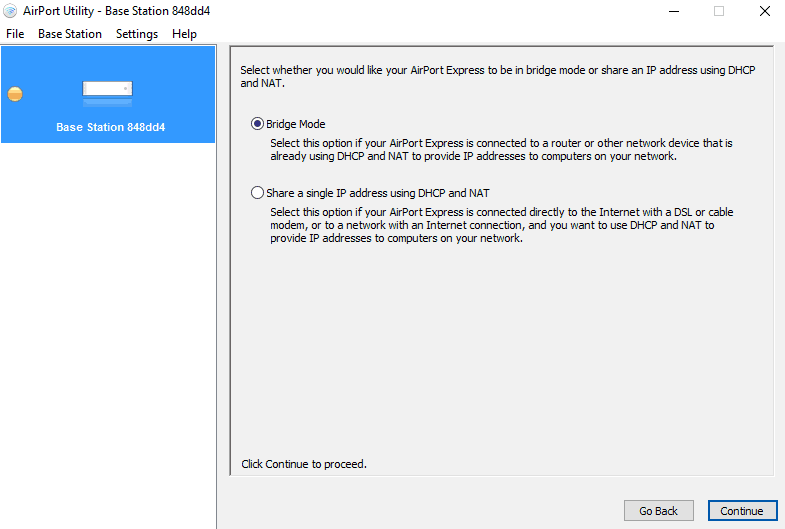The width and height of the screenshot is (785, 529).
Task: Maximize the AirPort Utility window
Action: [x=718, y=11]
